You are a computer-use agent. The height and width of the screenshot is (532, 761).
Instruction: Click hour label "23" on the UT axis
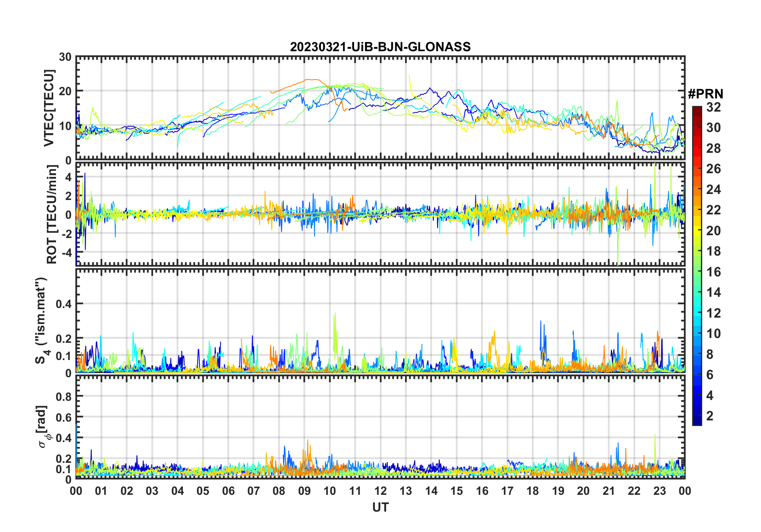coord(659,491)
